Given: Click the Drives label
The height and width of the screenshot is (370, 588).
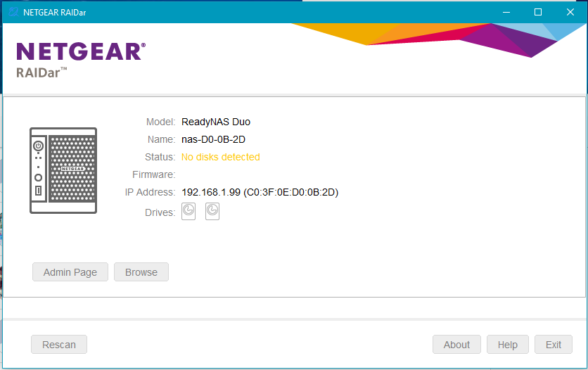Looking at the screenshot, I should coord(160,212).
